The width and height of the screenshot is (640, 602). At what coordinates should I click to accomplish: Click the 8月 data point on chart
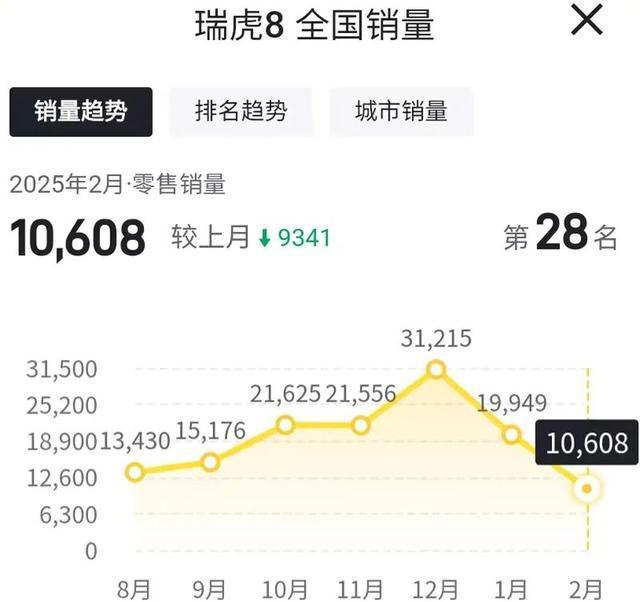click(x=135, y=472)
